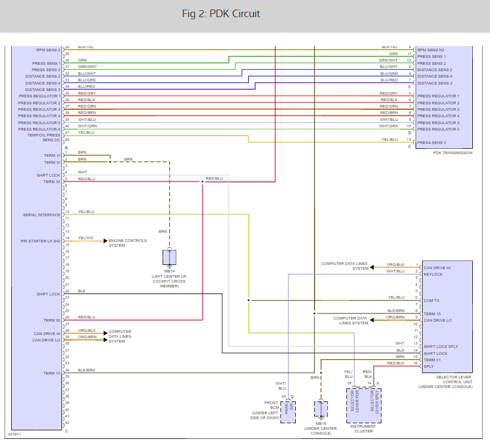Screen dimensions: 490x448
Task: Click the WHT label at selector unit pin 13
Action: coord(400,343)
